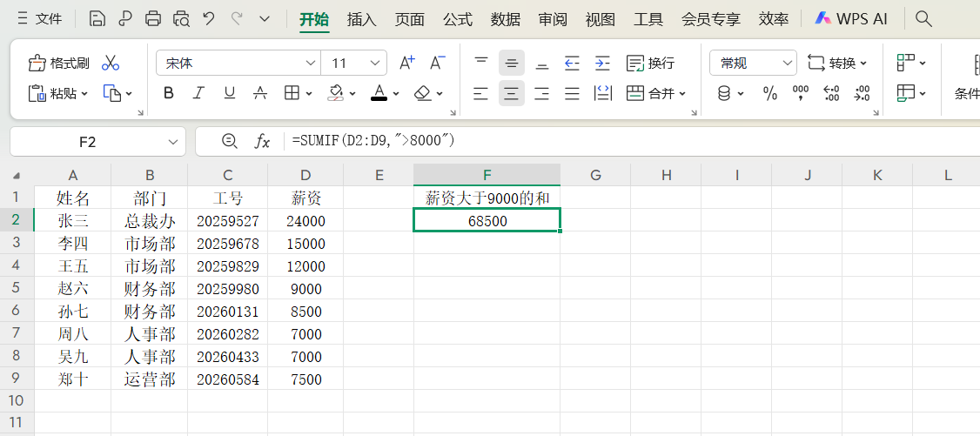The width and height of the screenshot is (980, 436).
Task: Click the Print icon
Action: [153, 19]
